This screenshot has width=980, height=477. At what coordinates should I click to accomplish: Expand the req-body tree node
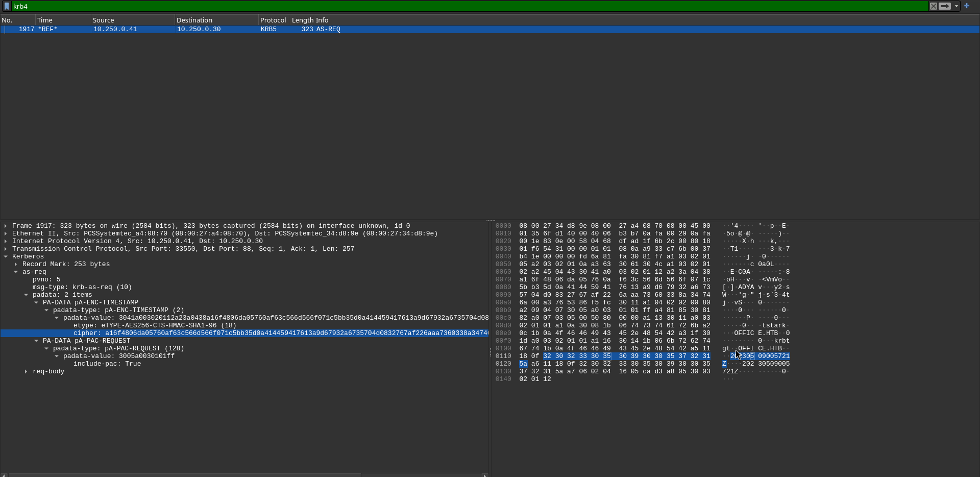26,371
